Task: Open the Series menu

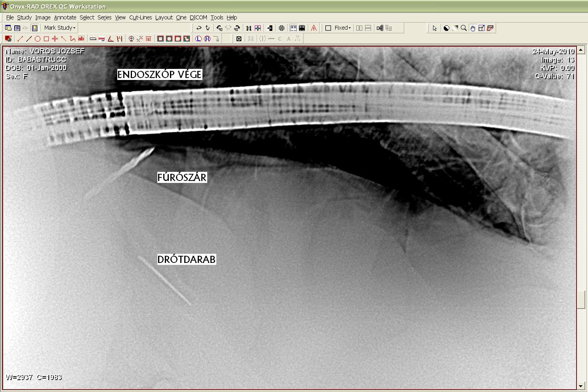Action: (x=104, y=17)
